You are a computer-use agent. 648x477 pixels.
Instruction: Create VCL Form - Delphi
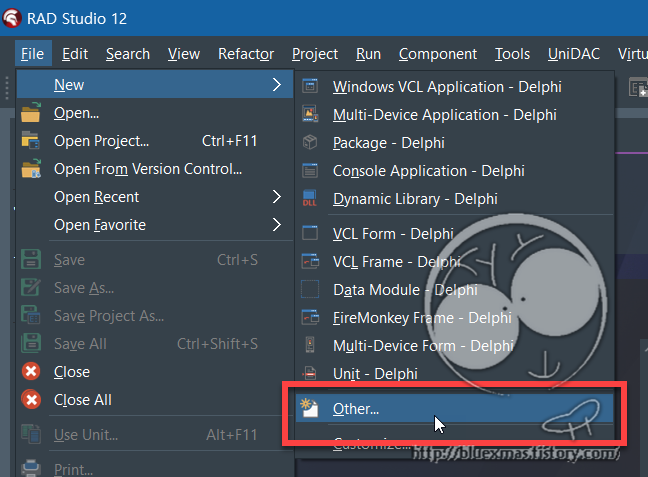click(455, 234)
